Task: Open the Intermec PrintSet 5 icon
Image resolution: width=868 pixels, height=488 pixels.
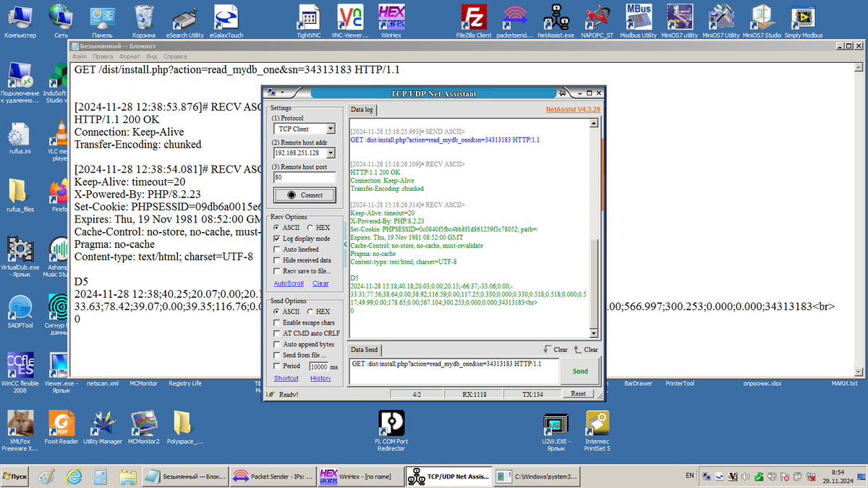Action: coord(597,431)
